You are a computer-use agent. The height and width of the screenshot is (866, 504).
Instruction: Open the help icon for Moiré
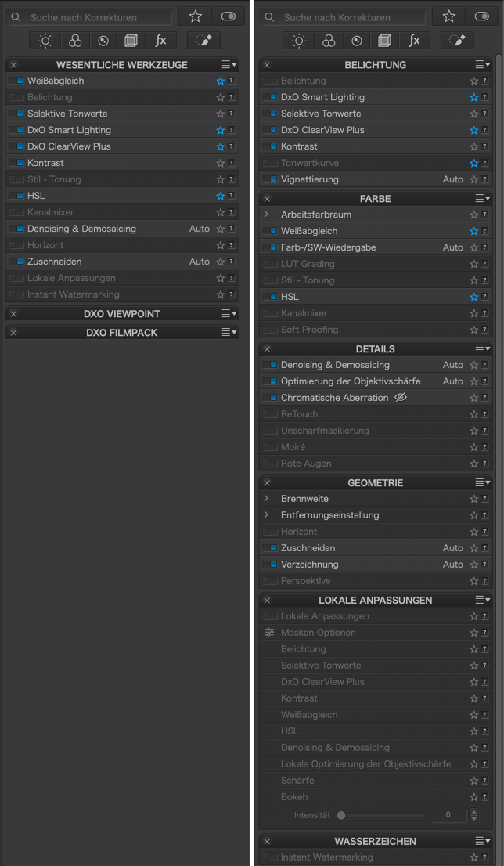(484, 447)
